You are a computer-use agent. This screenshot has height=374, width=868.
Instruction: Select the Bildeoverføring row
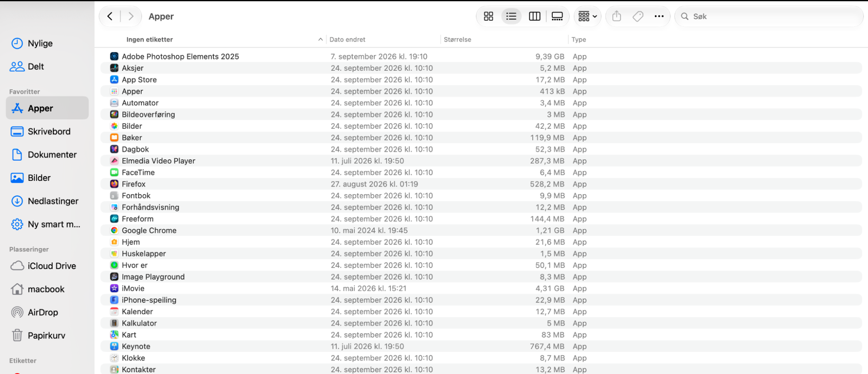481,115
